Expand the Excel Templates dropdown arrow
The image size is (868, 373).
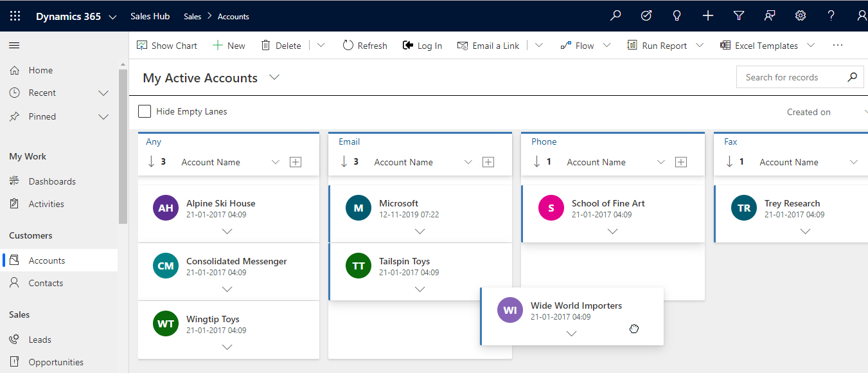tap(811, 46)
